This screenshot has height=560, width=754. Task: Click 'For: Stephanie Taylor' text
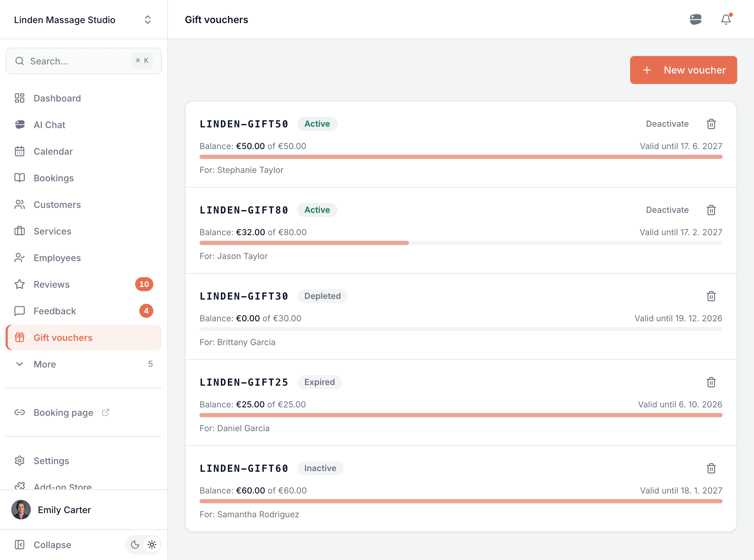pyautogui.click(x=242, y=170)
